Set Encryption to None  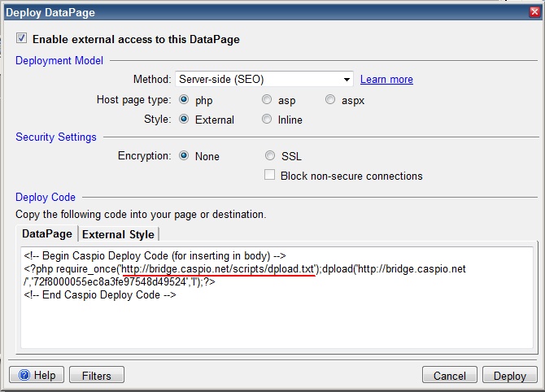pos(184,155)
